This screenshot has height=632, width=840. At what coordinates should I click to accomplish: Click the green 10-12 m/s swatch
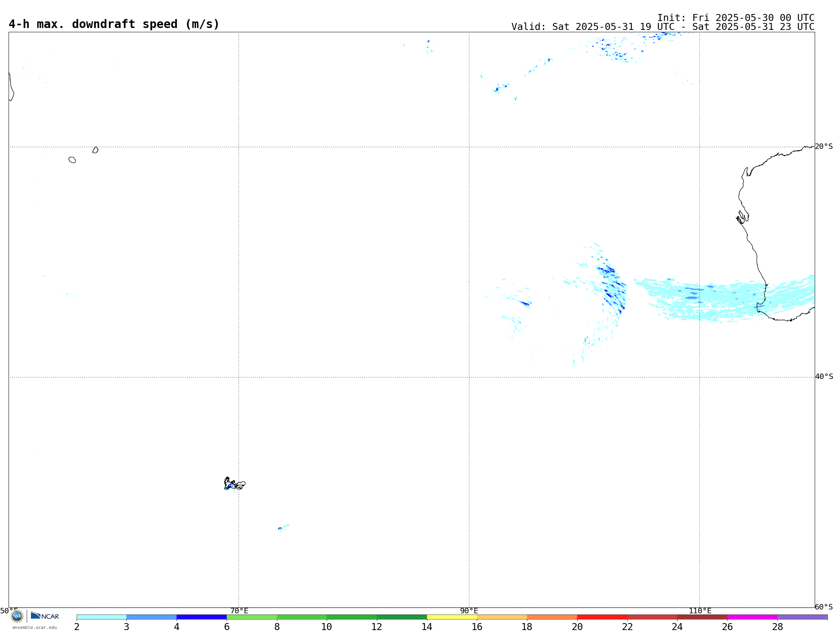coord(352,617)
